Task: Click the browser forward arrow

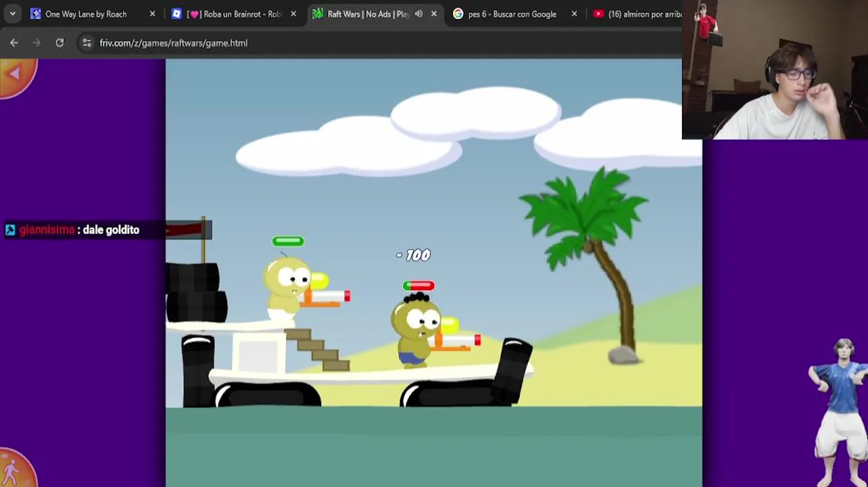Action: coord(37,43)
